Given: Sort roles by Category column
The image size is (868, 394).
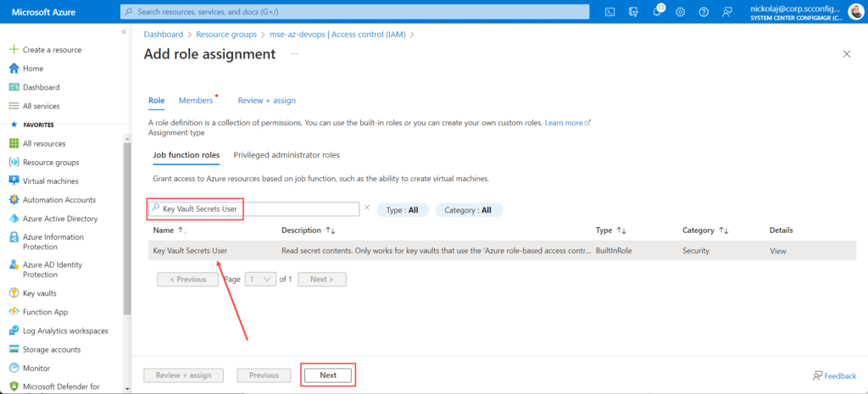Looking at the screenshot, I should click(706, 230).
